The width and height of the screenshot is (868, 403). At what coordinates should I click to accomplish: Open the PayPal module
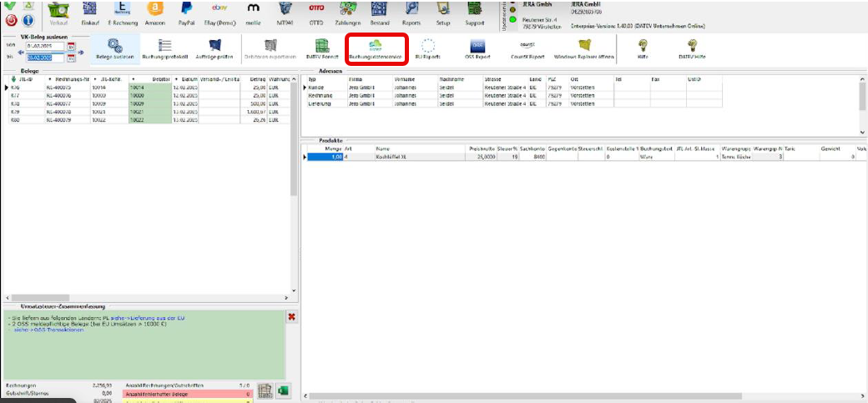pos(187,13)
